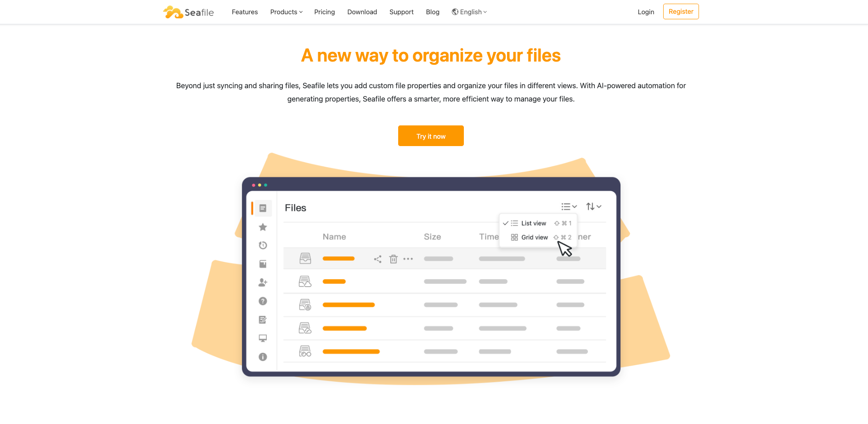
Task: Open the Blog link
Action: 433,12
